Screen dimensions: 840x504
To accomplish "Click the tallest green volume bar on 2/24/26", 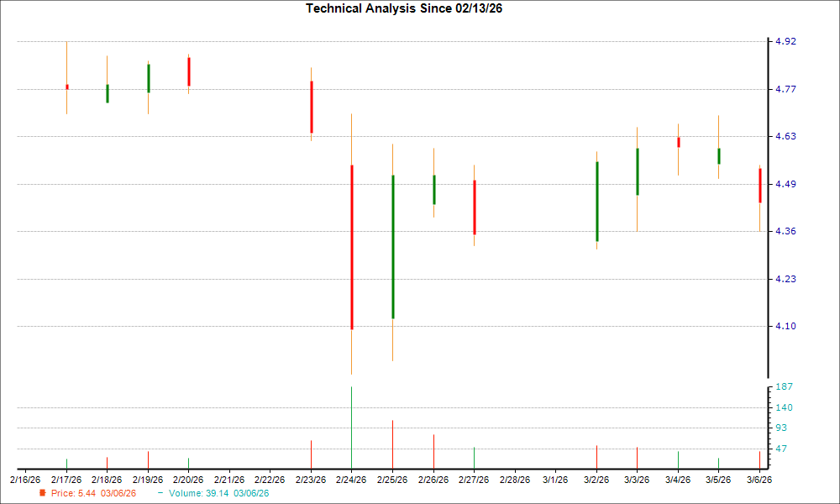I will 351,427.
